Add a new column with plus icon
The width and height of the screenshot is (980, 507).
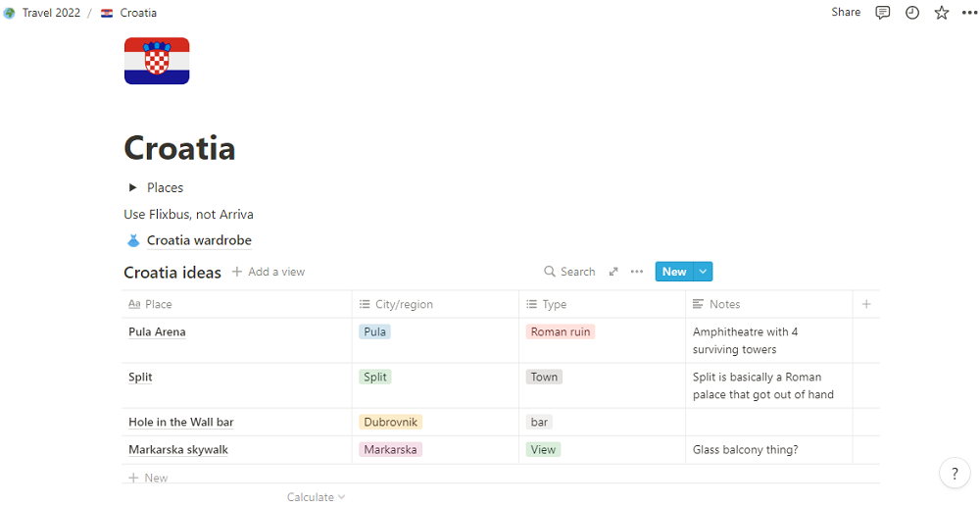pyautogui.click(x=866, y=304)
